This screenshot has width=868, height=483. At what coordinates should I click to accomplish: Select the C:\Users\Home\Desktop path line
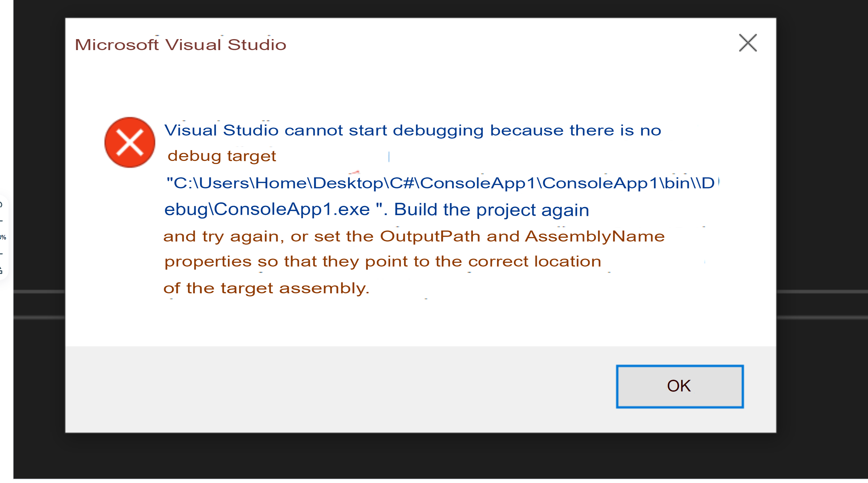440,183
